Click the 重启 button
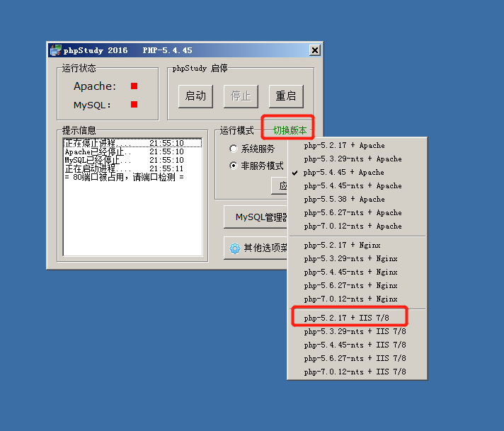The image size is (504, 431). click(286, 96)
